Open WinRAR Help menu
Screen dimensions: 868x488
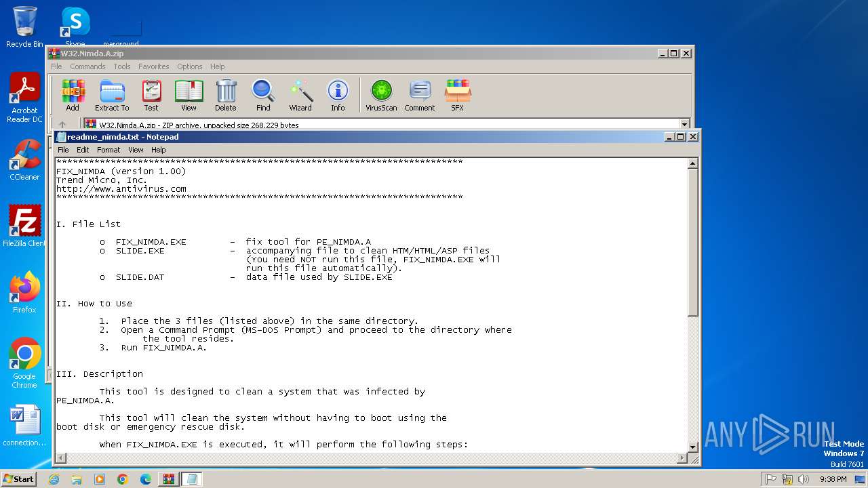pos(217,66)
